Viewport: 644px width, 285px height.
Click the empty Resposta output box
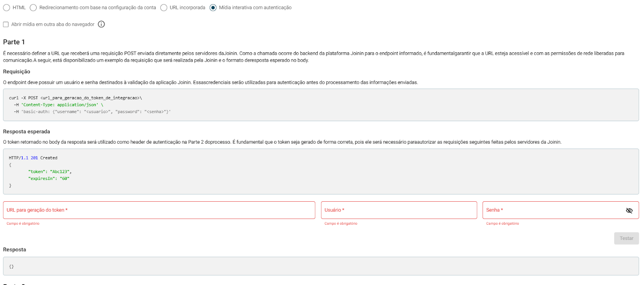pyautogui.click(x=320, y=266)
